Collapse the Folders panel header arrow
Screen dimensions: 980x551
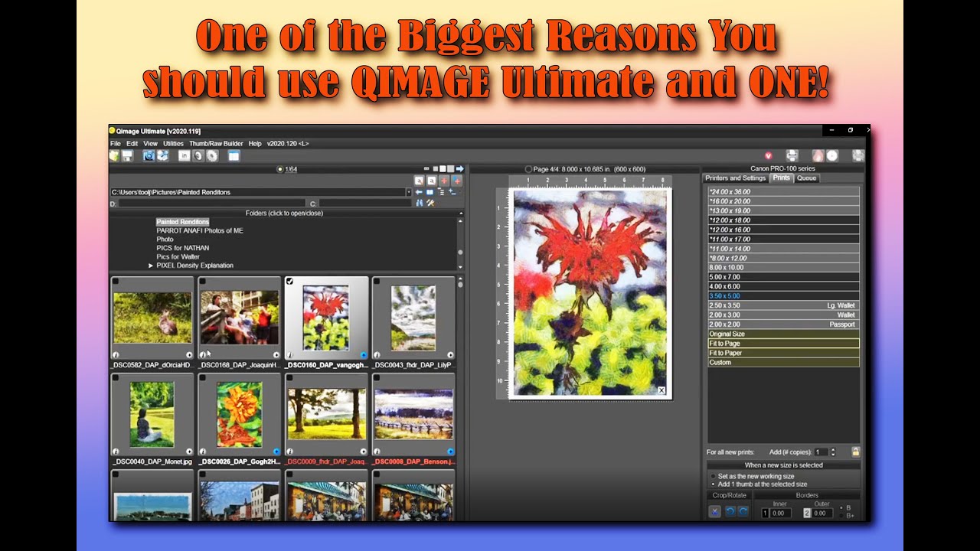click(461, 214)
